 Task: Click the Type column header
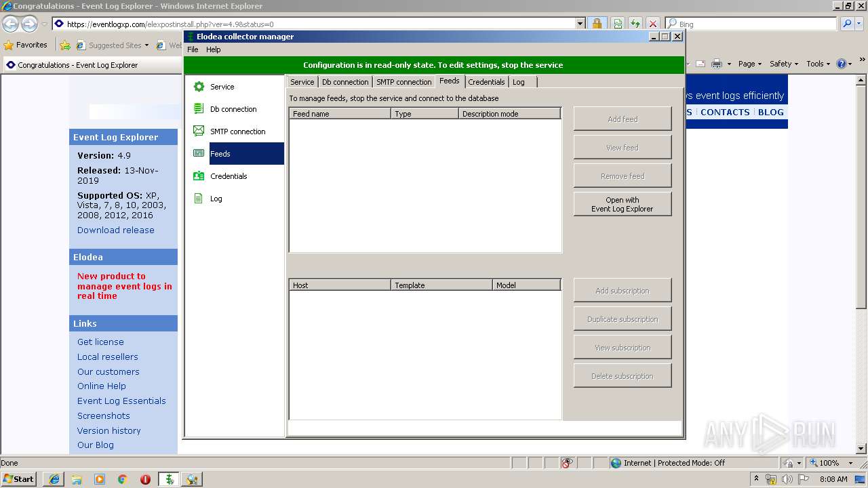[x=425, y=114]
